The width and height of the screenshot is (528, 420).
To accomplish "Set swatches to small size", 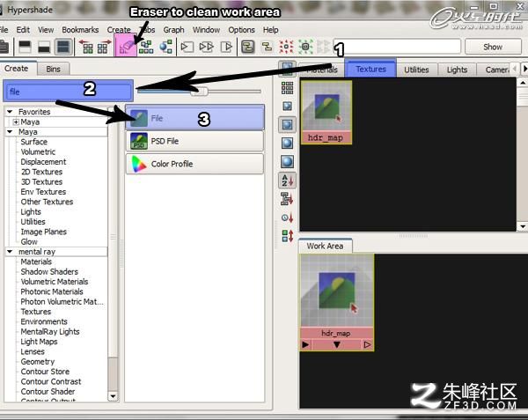I will (287, 107).
